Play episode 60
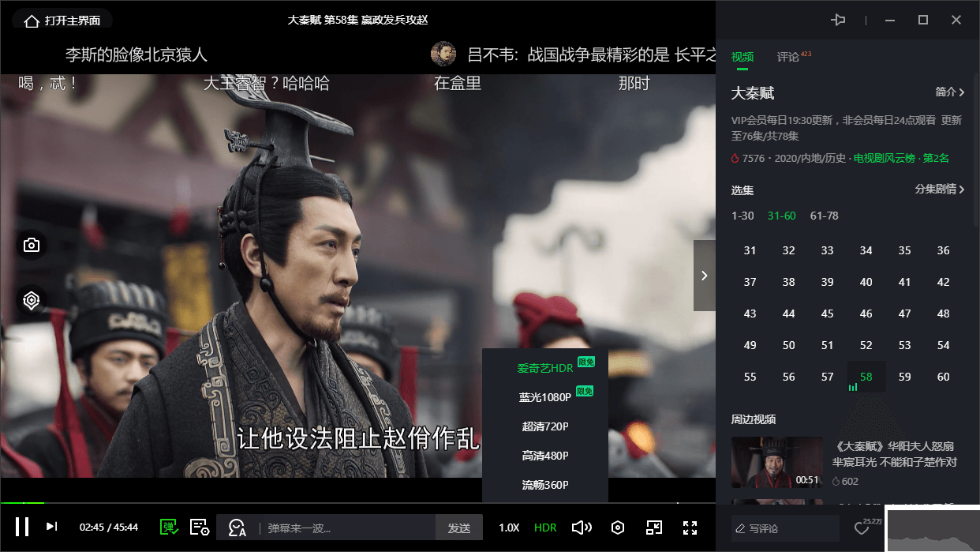The image size is (980, 552). point(944,377)
